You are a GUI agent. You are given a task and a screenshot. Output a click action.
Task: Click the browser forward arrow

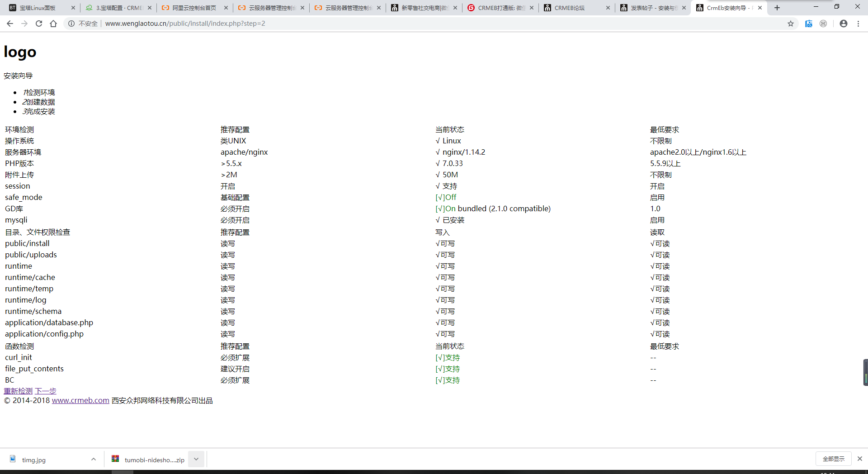pyautogui.click(x=24, y=24)
